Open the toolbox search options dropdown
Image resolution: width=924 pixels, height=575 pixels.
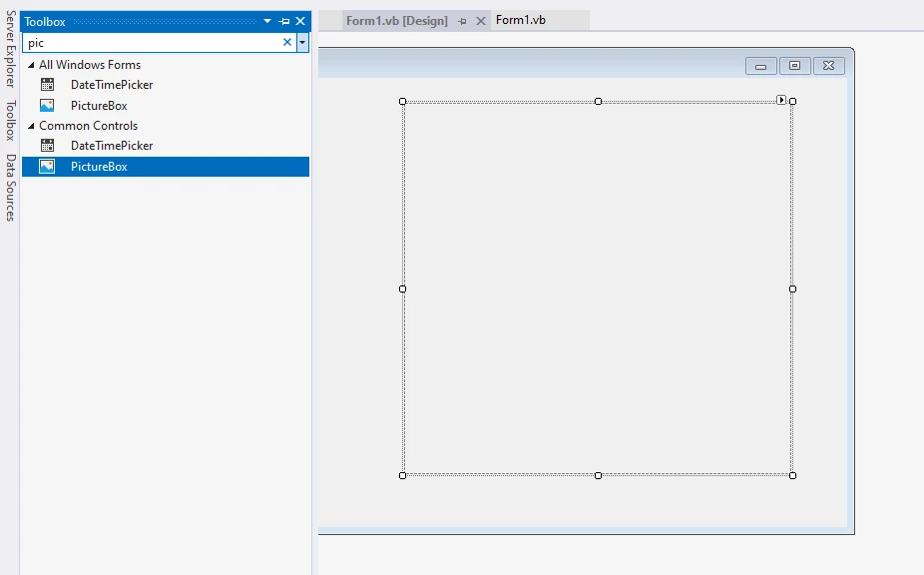[x=302, y=43]
